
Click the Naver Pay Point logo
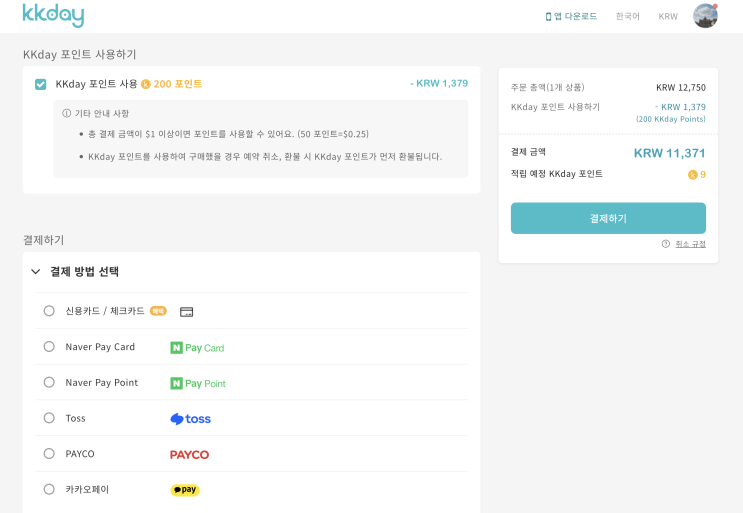(198, 383)
